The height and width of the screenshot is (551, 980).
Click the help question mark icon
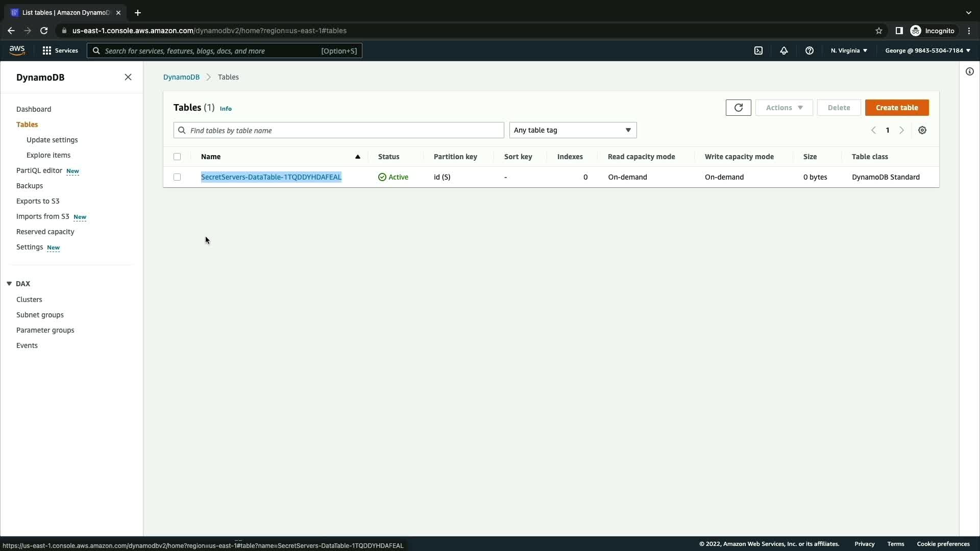point(809,51)
